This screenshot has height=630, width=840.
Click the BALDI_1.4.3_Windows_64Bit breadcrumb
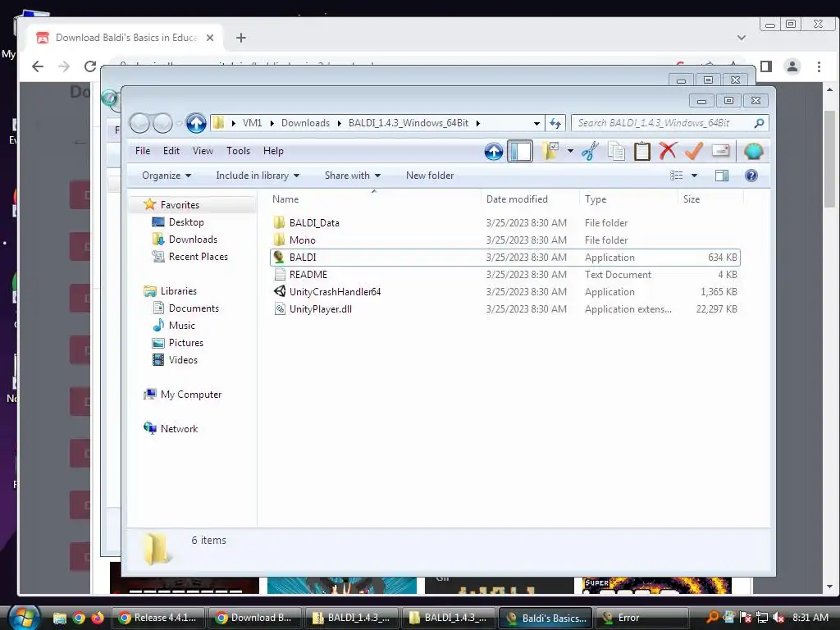tap(409, 123)
